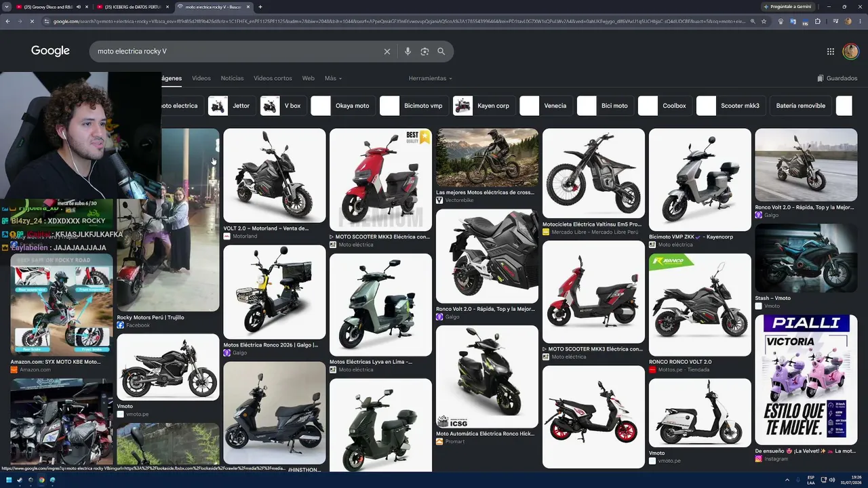868x488 pixels.
Task: Stop loading the page in browser toolbar
Action: click(33, 22)
